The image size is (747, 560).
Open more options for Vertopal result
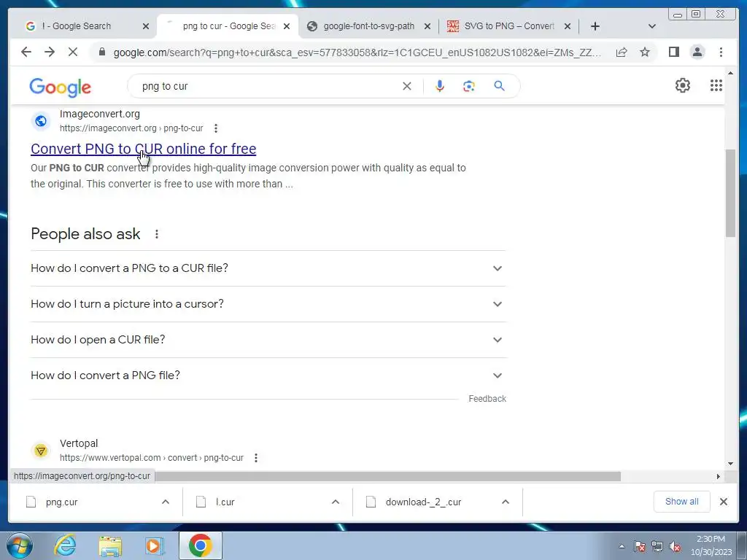pyautogui.click(x=256, y=458)
